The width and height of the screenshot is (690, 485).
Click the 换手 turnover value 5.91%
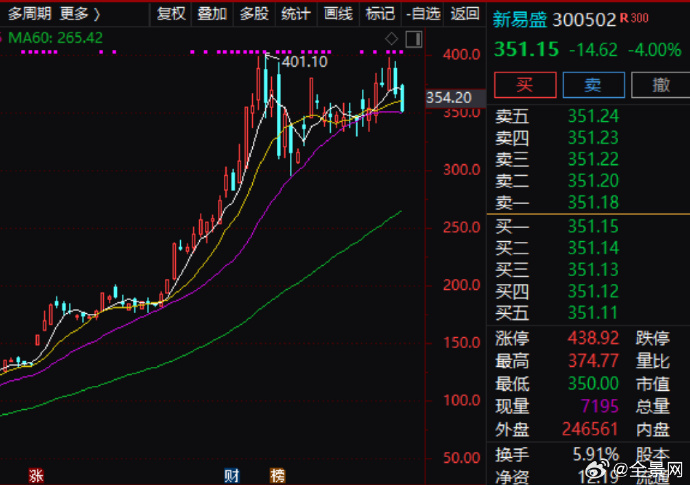[596, 454]
